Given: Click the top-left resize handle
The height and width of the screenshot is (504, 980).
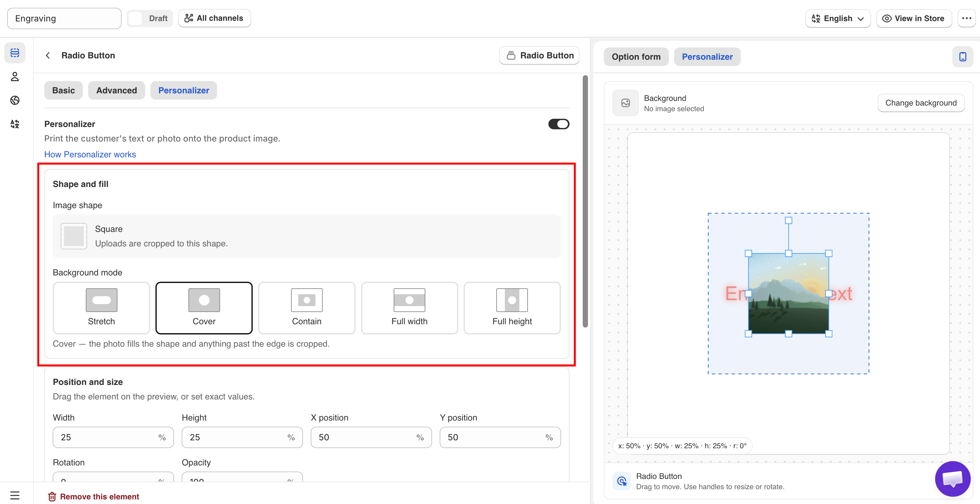Looking at the screenshot, I should pyautogui.click(x=748, y=253).
